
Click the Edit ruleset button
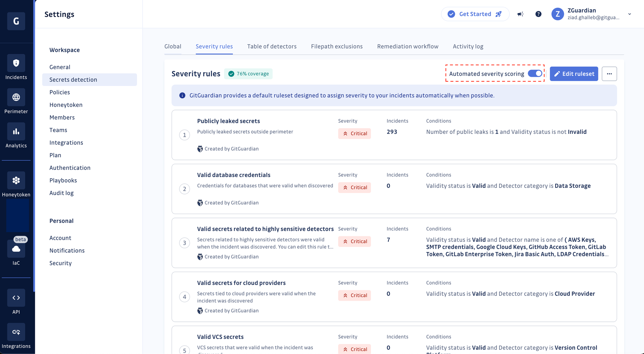574,74
